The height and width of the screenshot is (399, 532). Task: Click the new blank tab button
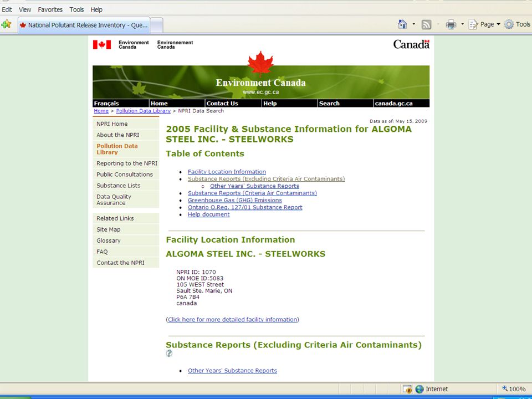156,25
